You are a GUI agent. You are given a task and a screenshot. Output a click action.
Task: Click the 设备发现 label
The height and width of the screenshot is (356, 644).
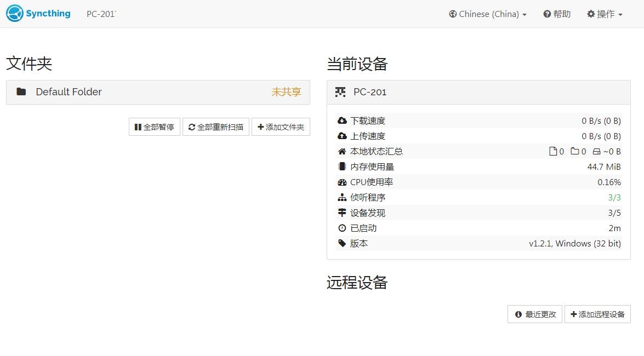coord(368,213)
